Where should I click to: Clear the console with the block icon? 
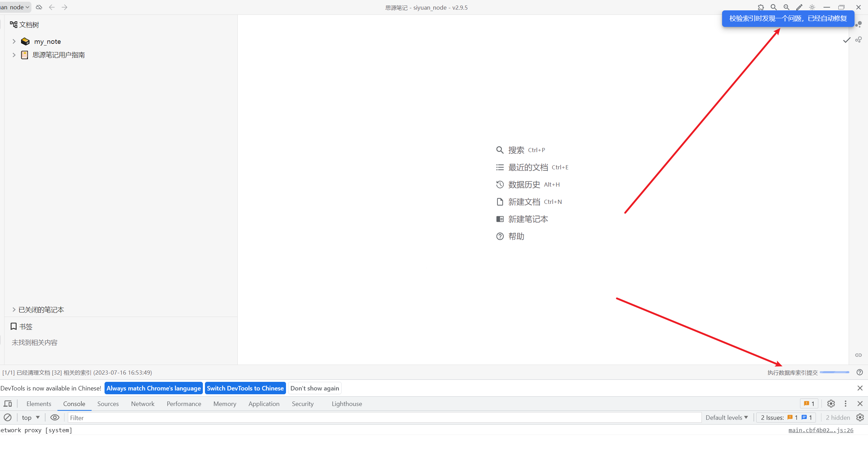tap(8, 417)
